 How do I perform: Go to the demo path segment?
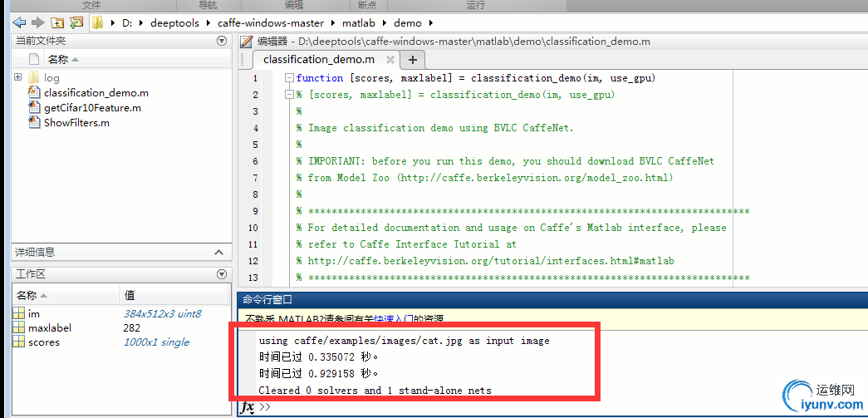point(408,23)
